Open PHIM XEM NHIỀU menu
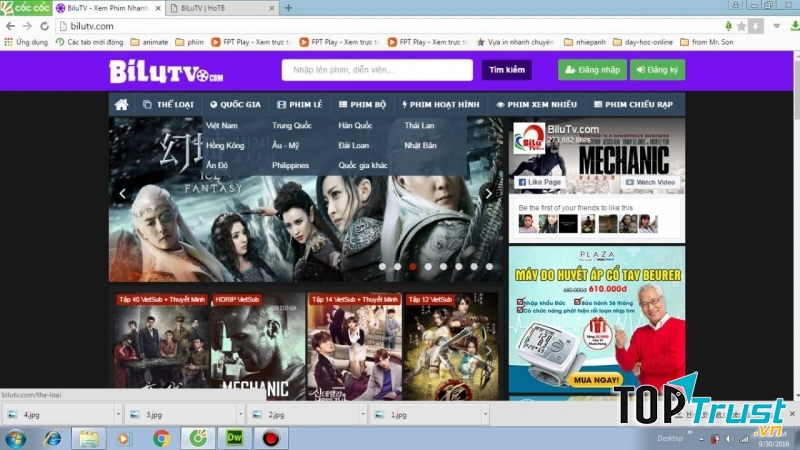Screen dimensions: 800x450 (537, 105)
